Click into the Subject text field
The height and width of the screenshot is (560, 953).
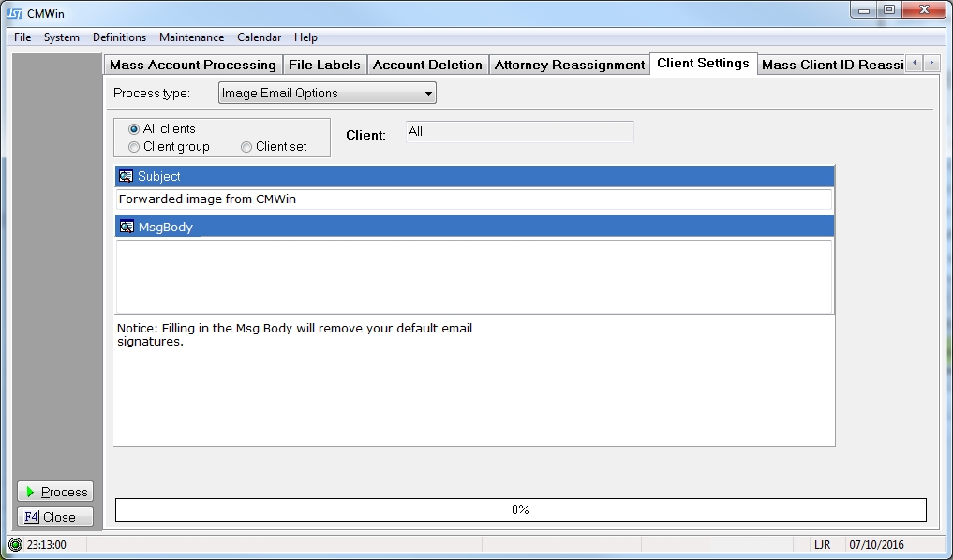pos(473,199)
